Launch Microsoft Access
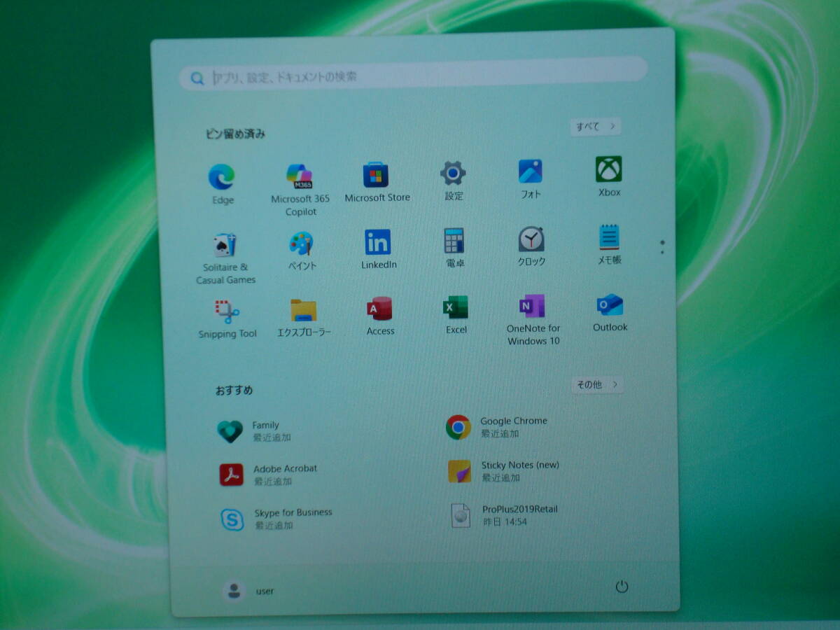Viewport: 840px width, 630px height. tap(379, 309)
